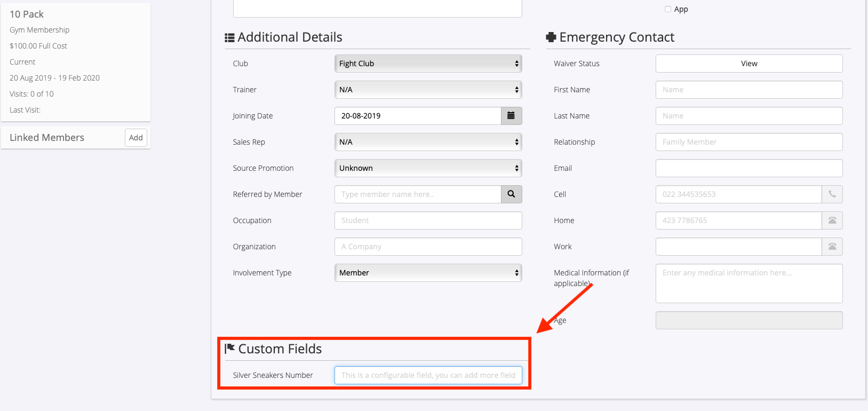The height and width of the screenshot is (411, 868).
Task: Open the Club dropdown showing Fight Club
Action: (x=428, y=64)
